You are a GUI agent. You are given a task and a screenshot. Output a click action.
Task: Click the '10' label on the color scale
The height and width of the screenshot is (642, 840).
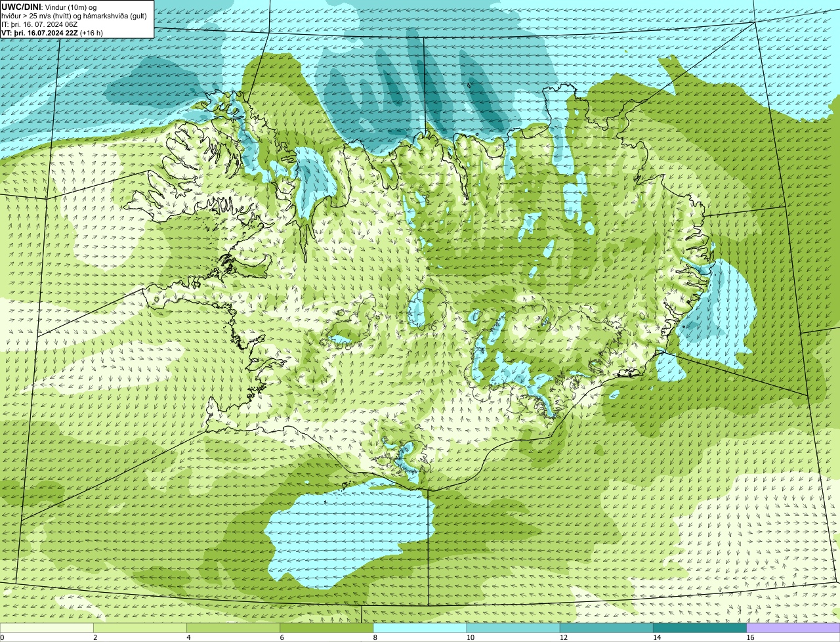coord(470,637)
